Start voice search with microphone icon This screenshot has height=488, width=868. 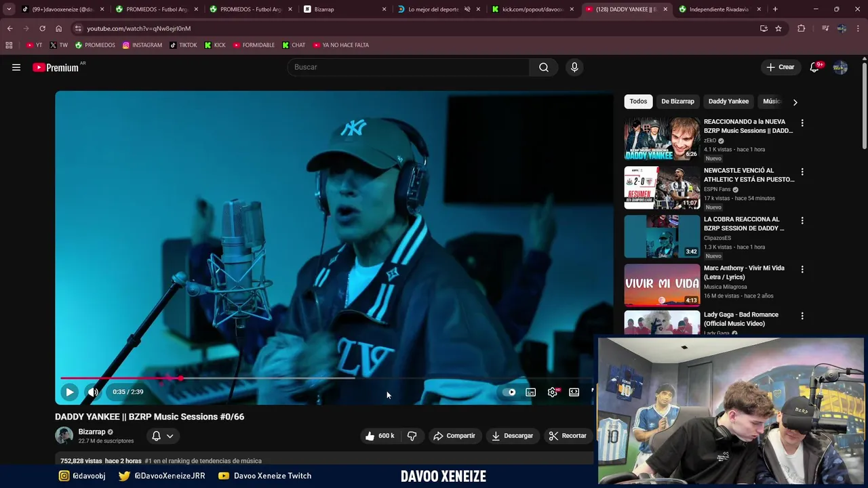[x=574, y=67]
